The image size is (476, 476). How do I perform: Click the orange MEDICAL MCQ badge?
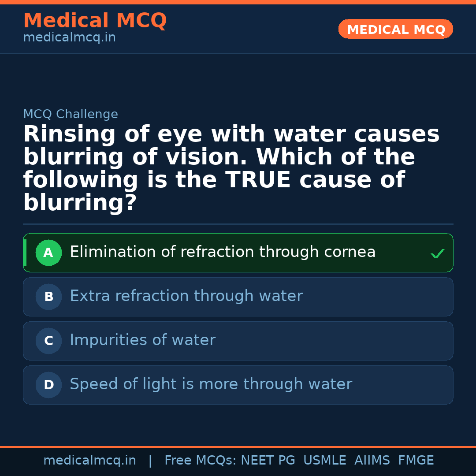point(395,30)
